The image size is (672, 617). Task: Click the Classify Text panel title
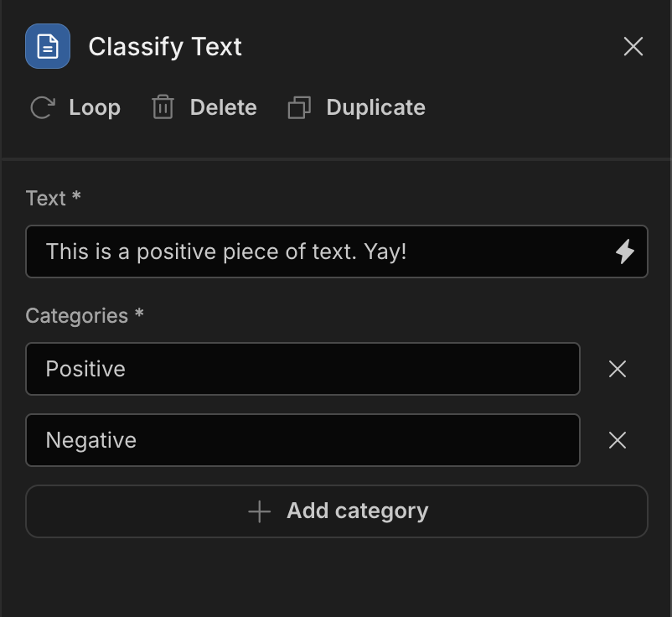[165, 46]
